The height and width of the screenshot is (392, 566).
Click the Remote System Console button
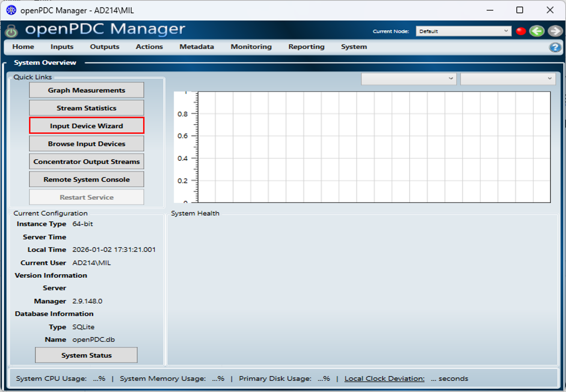(86, 180)
